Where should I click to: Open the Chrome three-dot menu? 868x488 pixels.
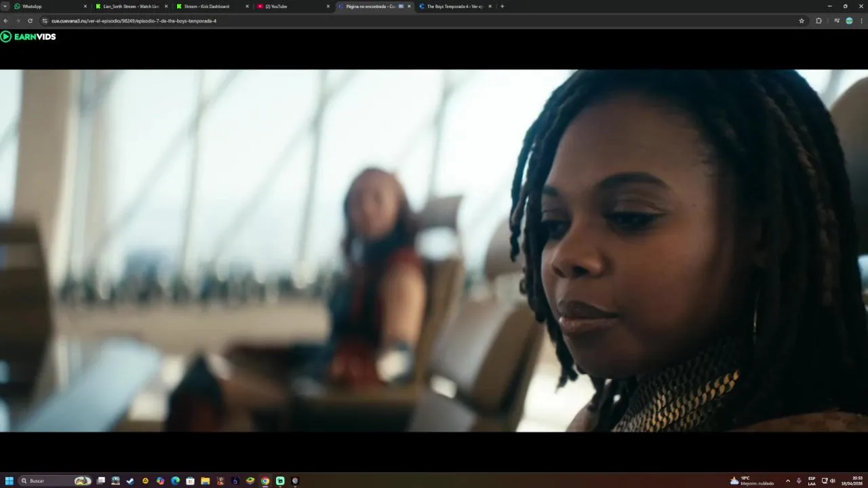point(861,21)
